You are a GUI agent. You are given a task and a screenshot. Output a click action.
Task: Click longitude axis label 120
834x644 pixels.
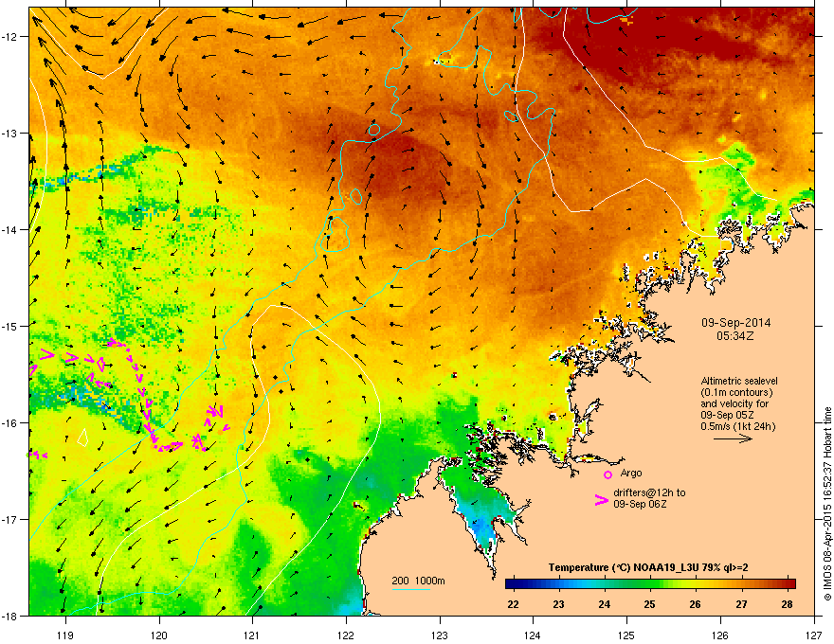159,635
